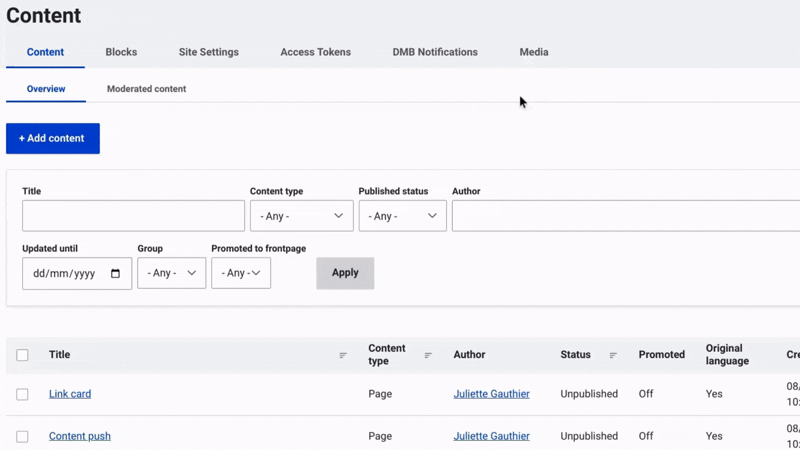Open Juliette Gauthier author link for Content push
Viewport: 800px width, 450px height.
491,437
